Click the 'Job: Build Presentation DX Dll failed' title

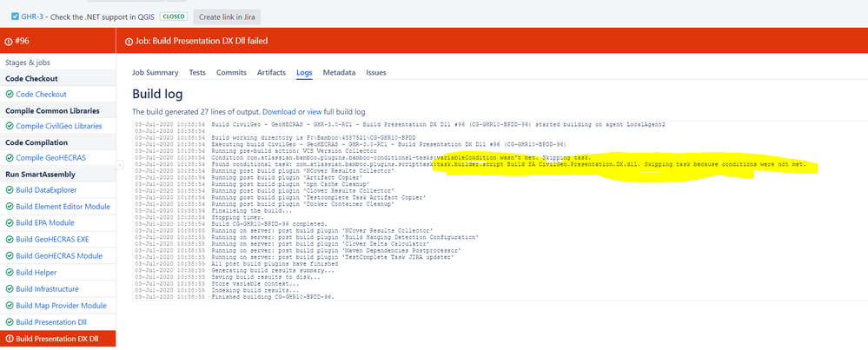pos(202,41)
